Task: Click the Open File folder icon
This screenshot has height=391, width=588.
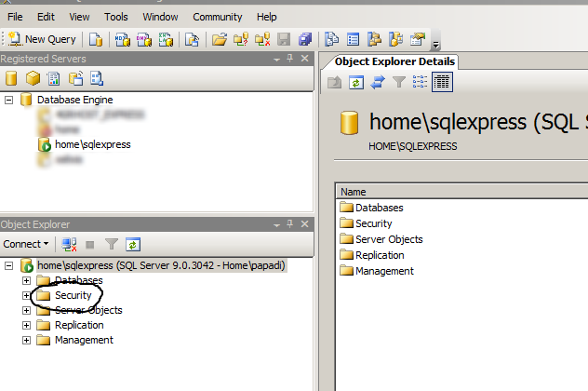Action: tap(220, 39)
